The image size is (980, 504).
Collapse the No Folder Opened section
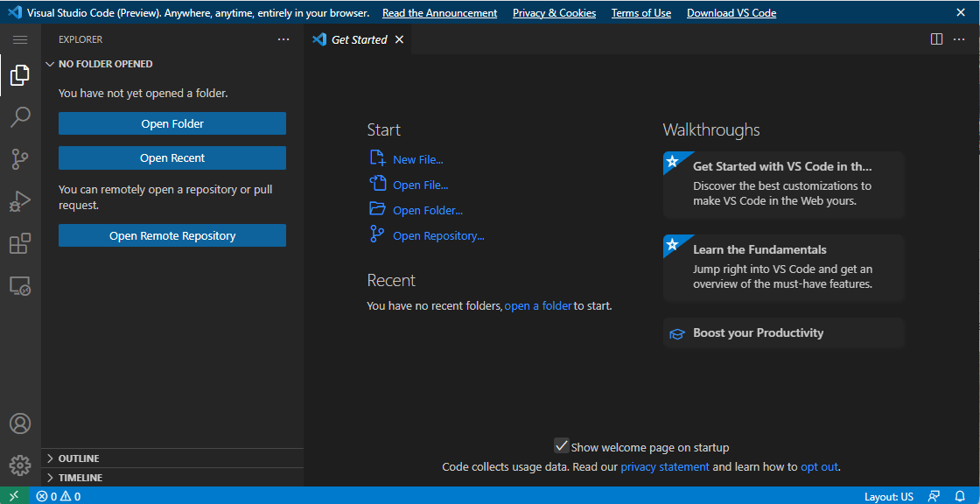click(x=171, y=64)
